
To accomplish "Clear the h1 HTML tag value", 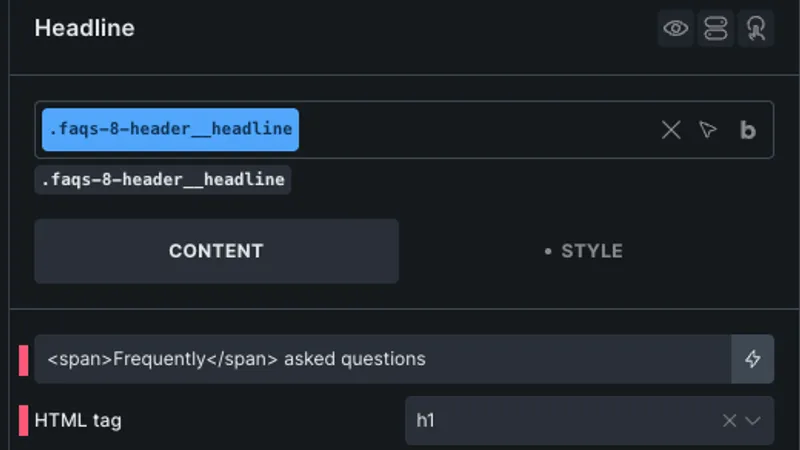I will (x=729, y=421).
